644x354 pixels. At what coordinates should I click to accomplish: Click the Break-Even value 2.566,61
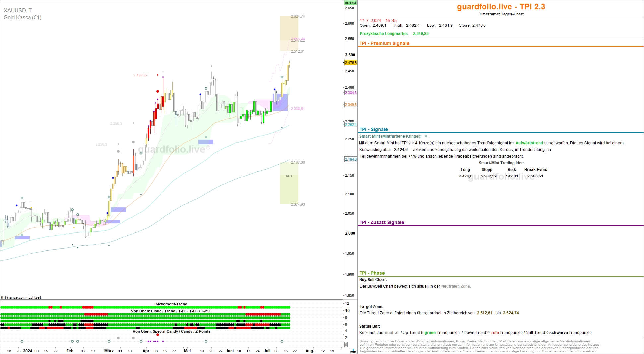pos(535,176)
